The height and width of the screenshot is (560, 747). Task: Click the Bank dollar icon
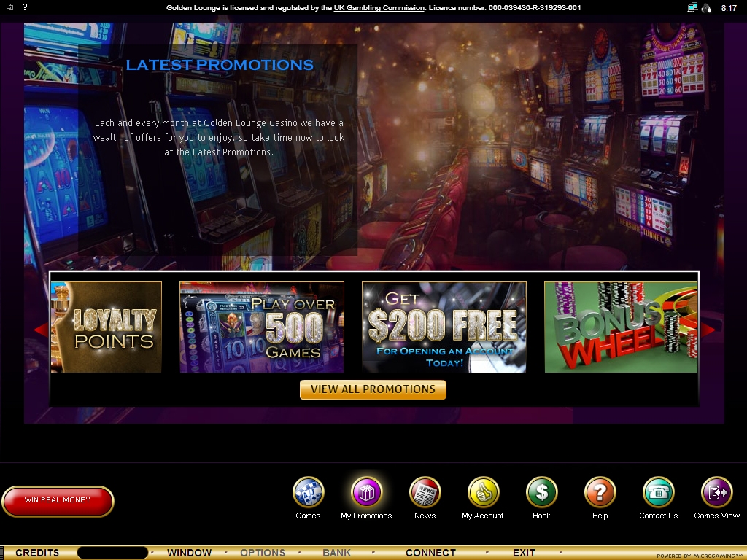[x=541, y=493]
